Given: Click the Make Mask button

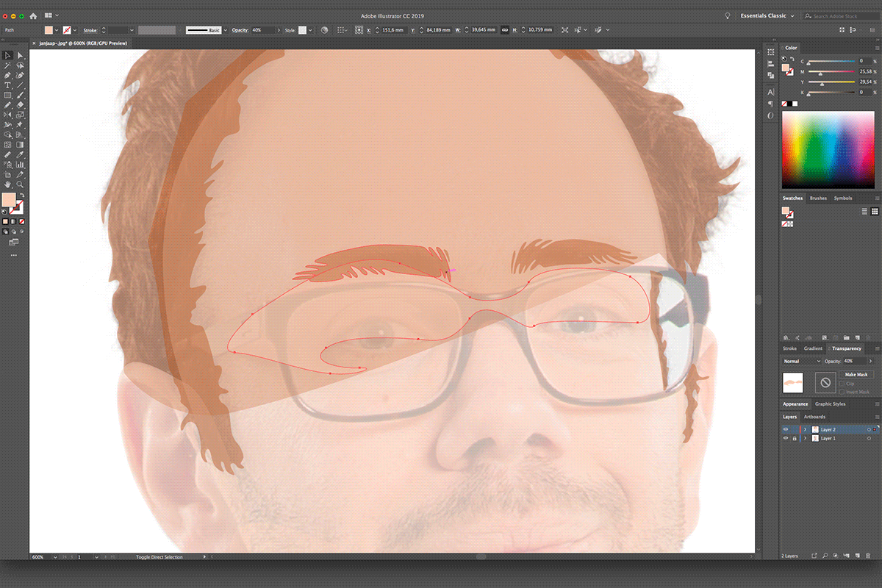Looking at the screenshot, I should pos(856,375).
